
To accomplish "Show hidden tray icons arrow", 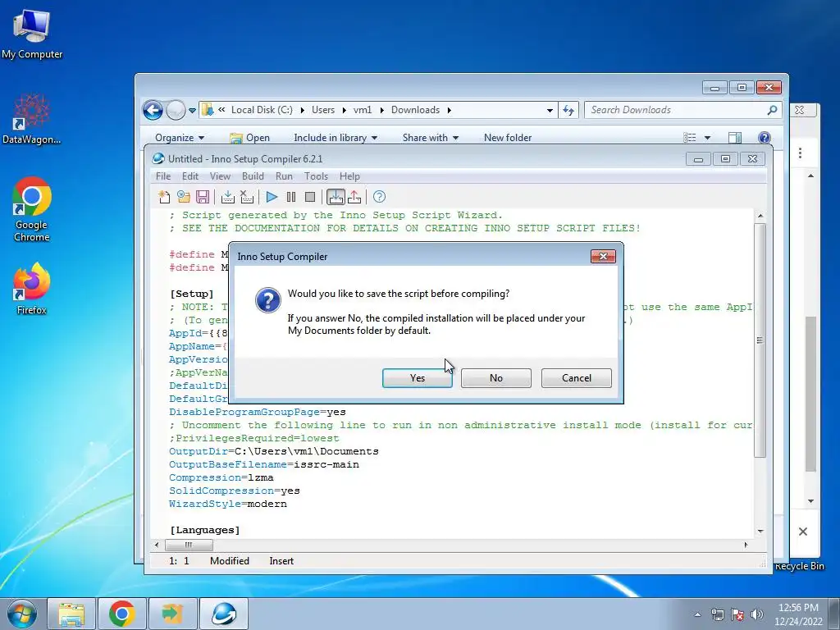I will coord(697,614).
